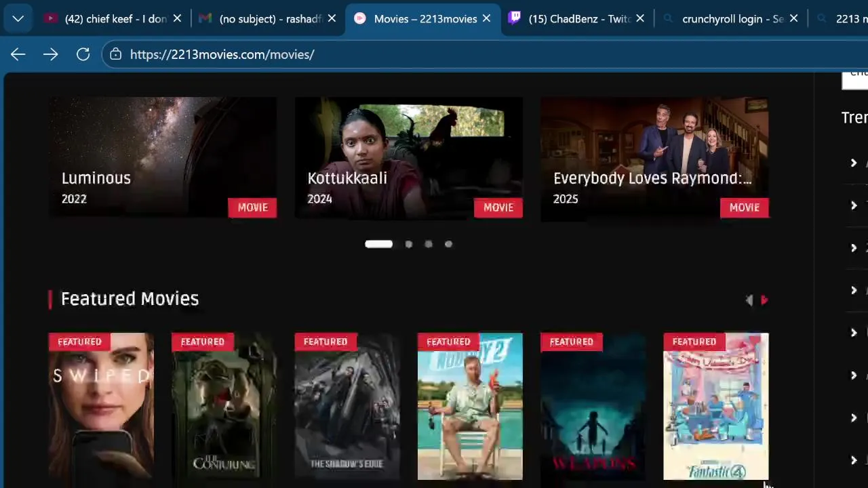Click the YouTube favicon on chief keef tab
Image resolution: width=868 pixels, height=488 pixels.
[x=50, y=19]
